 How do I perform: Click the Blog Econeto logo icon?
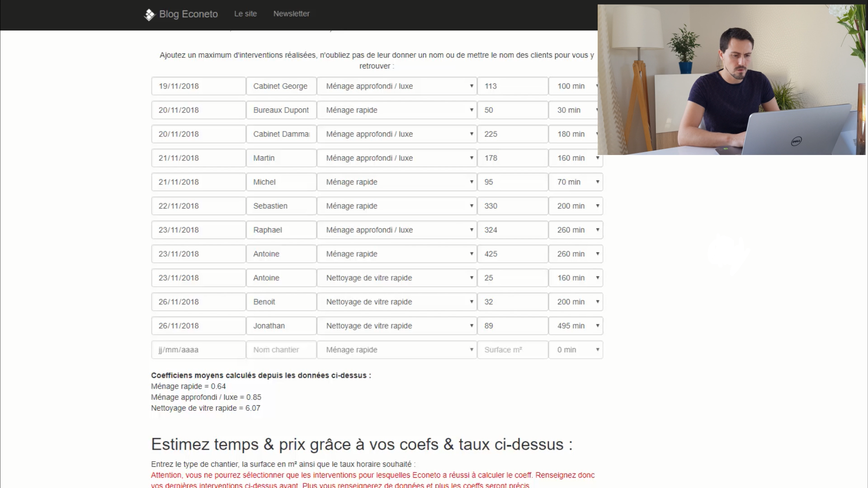point(149,14)
